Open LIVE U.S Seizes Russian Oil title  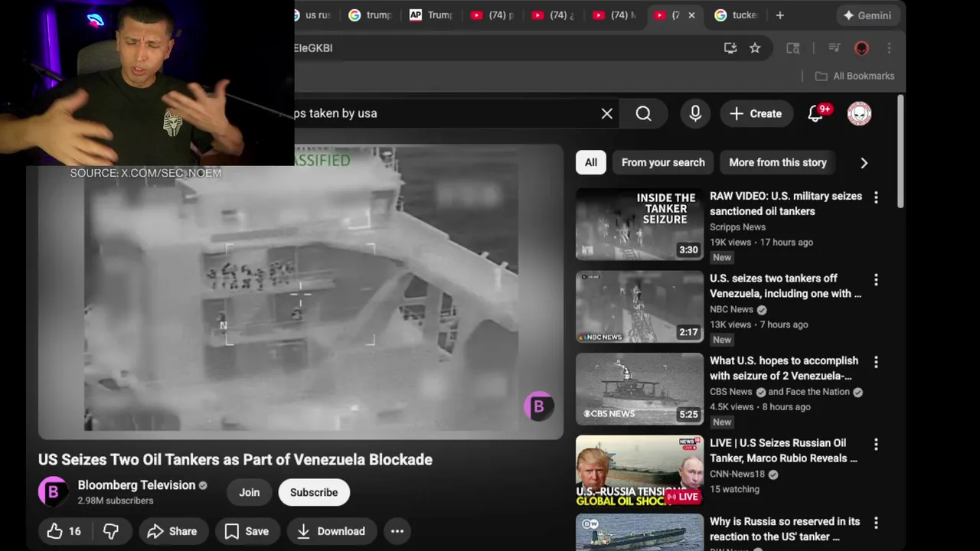pyautogui.click(x=783, y=451)
